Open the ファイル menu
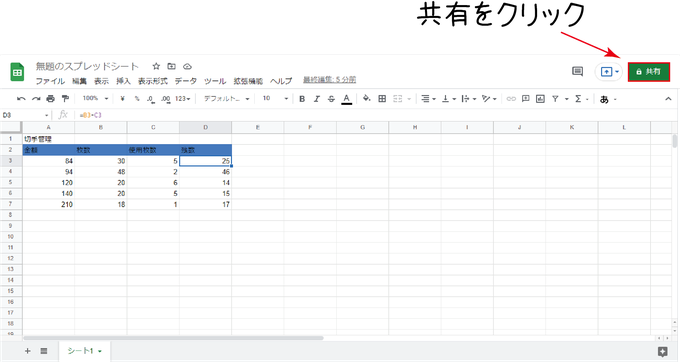680x362 pixels. pyautogui.click(x=50, y=81)
